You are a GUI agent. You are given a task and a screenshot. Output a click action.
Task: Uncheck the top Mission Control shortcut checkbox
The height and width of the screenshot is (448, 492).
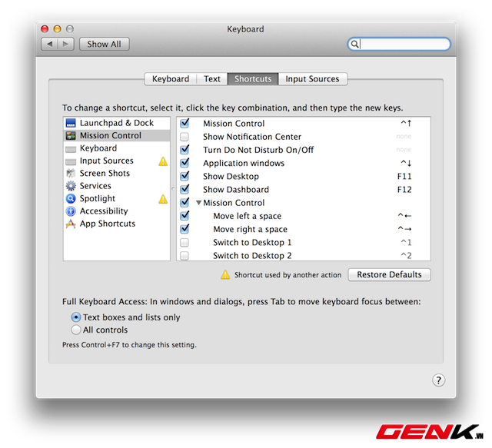(184, 123)
